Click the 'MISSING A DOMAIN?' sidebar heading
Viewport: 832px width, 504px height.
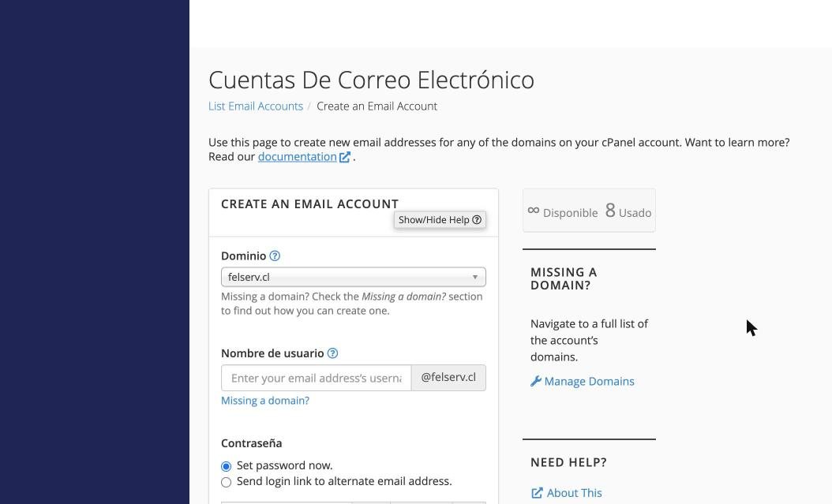tap(564, 278)
